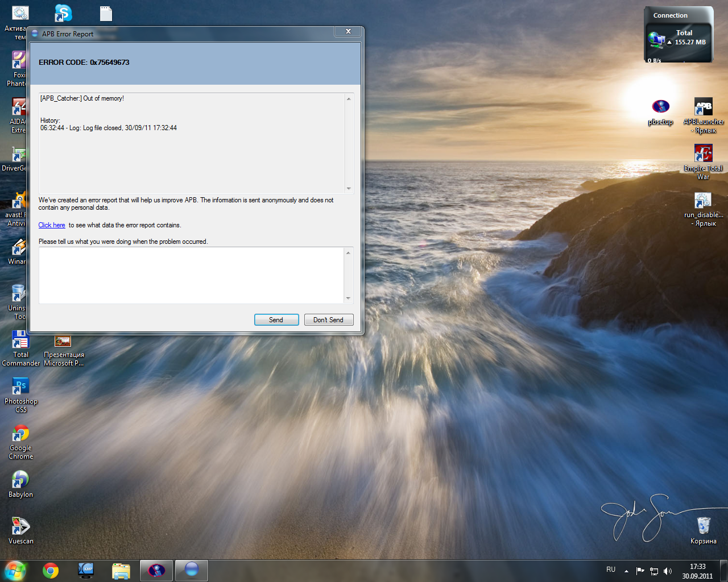Image resolution: width=728 pixels, height=582 pixels.
Task: Click the problem description text box
Action: pos(192,275)
